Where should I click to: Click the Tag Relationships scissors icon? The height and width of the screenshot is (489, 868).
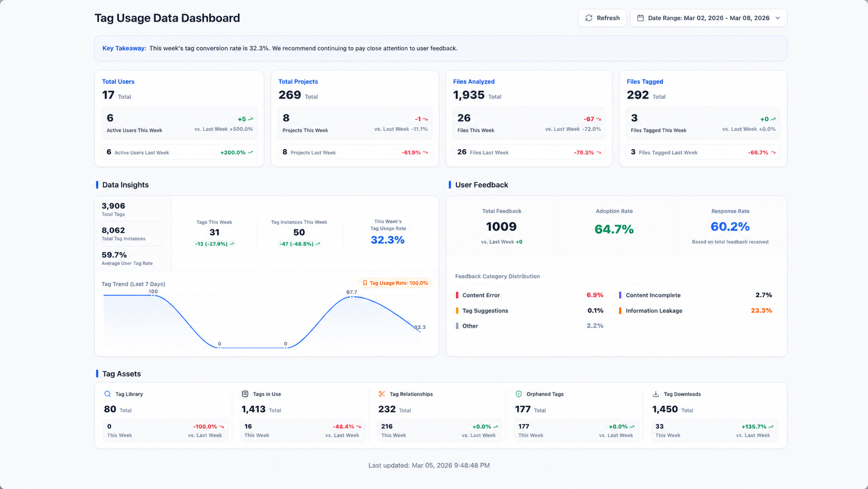[x=382, y=394]
